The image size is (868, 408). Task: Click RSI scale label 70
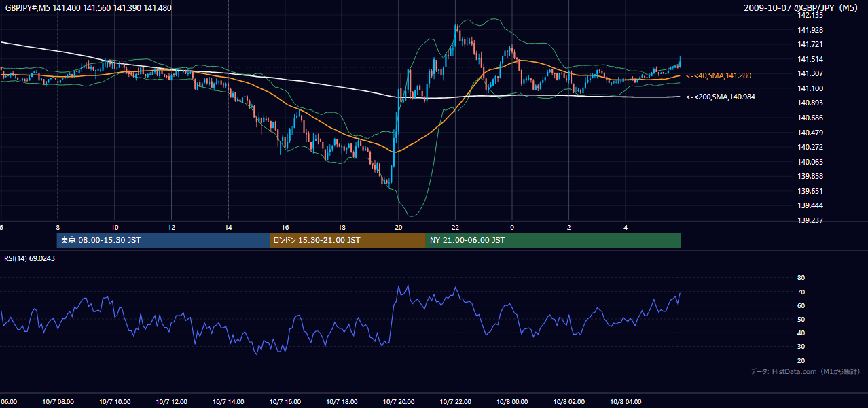(801, 292)
